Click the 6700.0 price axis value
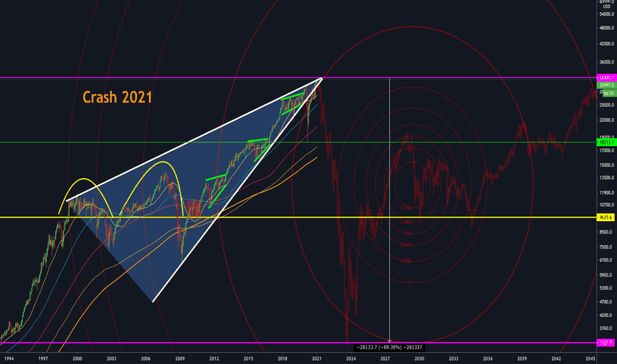 [x=606, y=260]
